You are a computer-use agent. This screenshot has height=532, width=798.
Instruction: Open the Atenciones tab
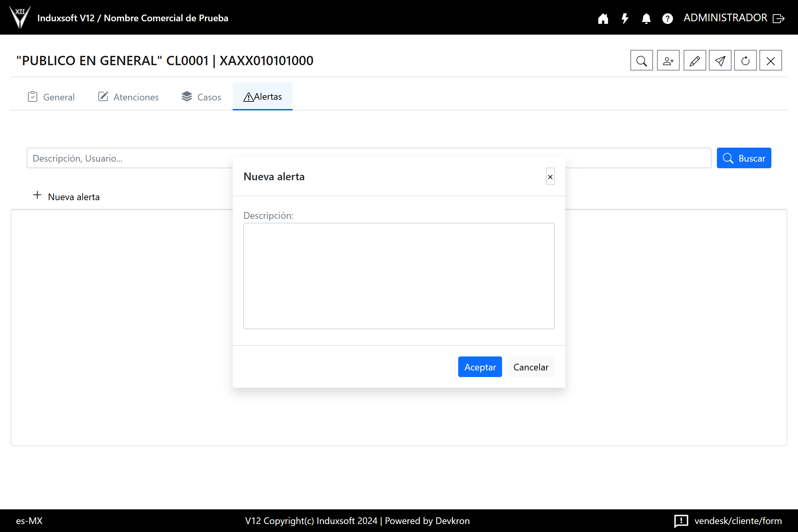(x=128, y=97)
